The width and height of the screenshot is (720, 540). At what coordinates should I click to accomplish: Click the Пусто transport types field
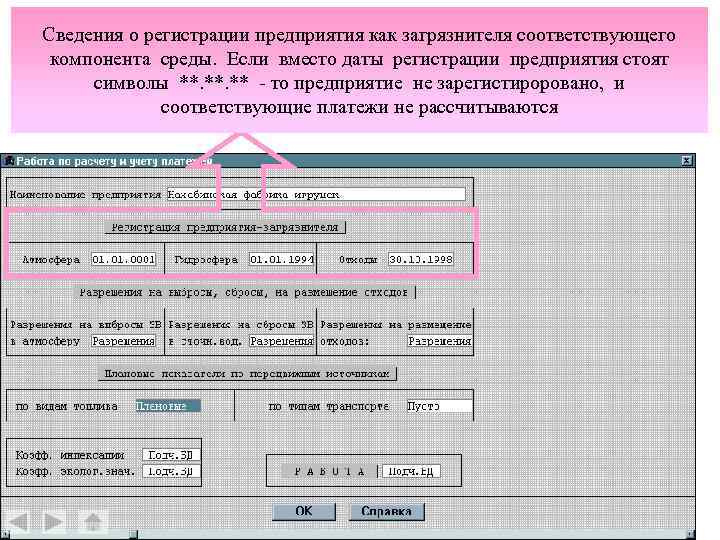click(x=439, y=406)
